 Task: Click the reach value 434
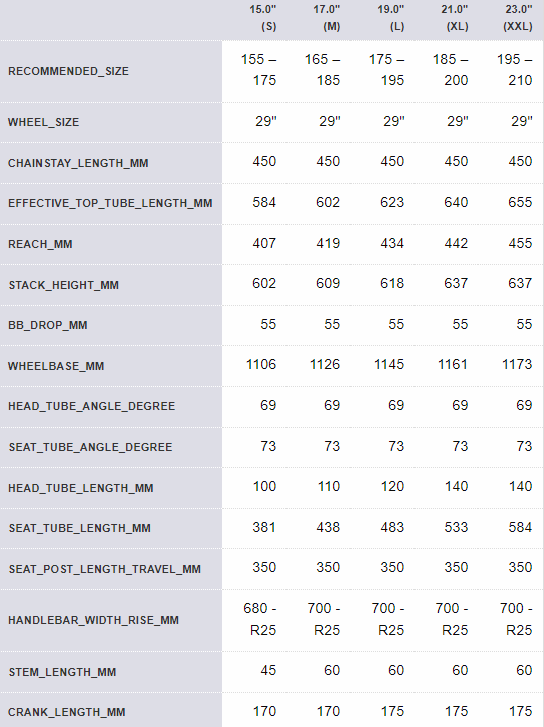392,243
